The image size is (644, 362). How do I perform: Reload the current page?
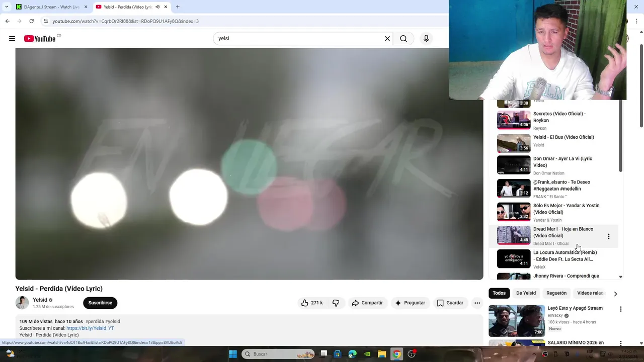point(32,21)
